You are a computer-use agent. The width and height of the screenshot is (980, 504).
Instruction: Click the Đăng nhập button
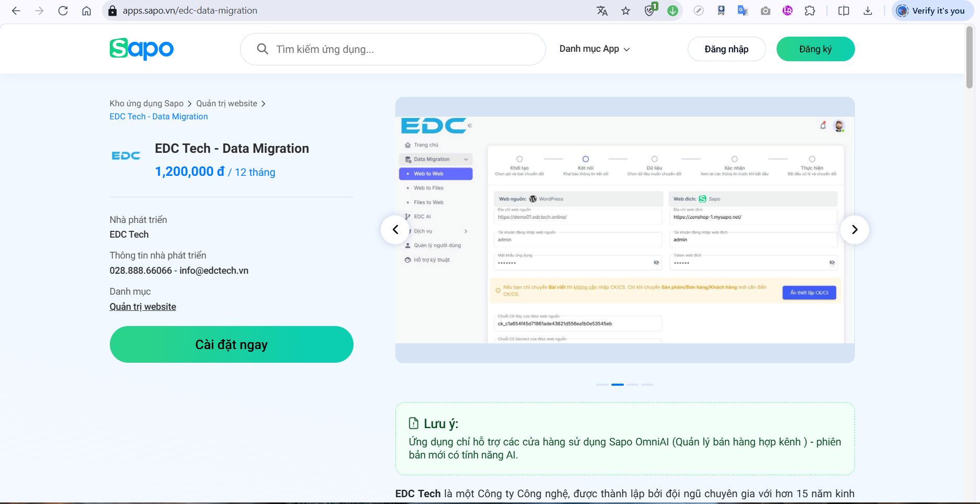tap(726, 49)
